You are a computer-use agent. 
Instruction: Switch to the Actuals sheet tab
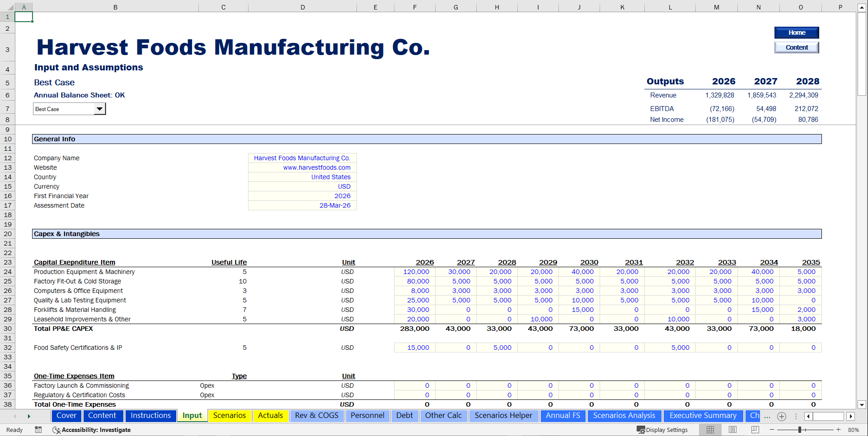click(x=270, y=416)
